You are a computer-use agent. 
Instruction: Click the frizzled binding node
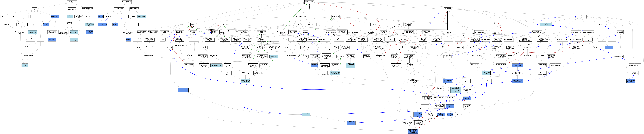pos(52,40)
